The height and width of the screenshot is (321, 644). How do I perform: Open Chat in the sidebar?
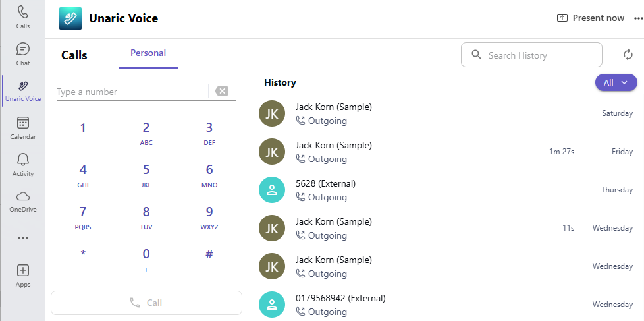coord(23,54)
